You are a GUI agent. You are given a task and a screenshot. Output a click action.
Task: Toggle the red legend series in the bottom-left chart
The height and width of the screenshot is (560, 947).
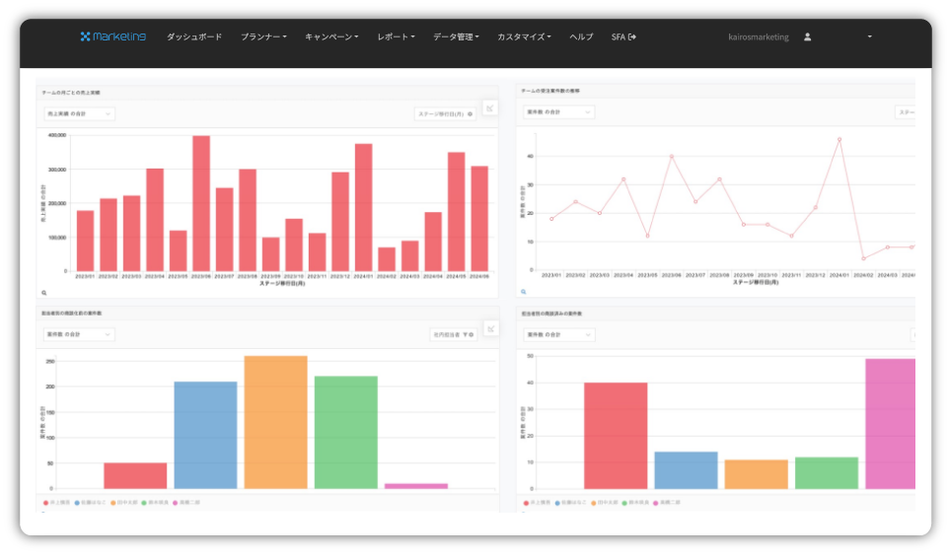[46, 502]
